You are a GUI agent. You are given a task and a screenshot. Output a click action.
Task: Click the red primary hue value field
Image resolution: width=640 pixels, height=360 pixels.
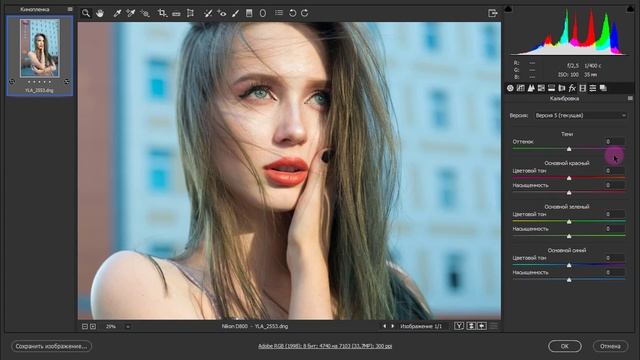pyautogui.click(x=614, y=171)
